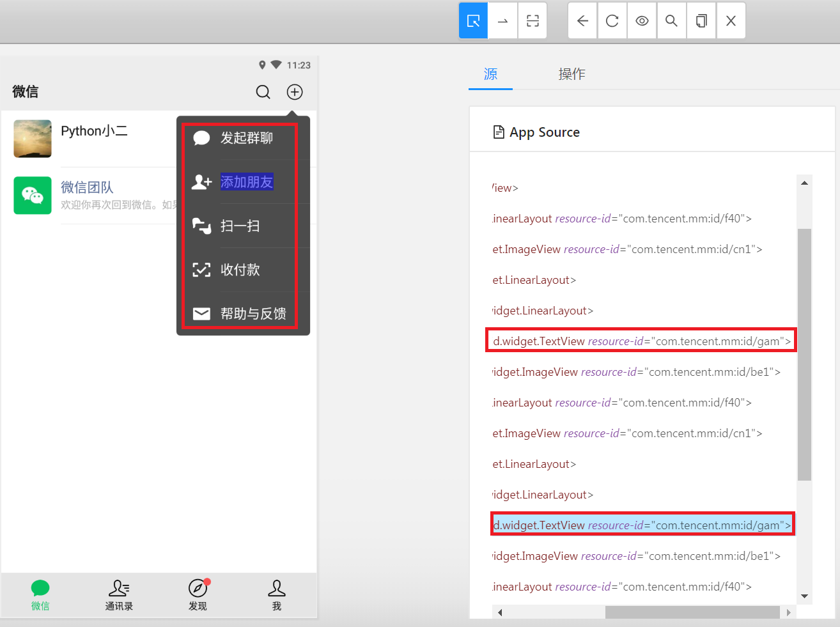Select 添加朋友 menu entry

(247, 182)
